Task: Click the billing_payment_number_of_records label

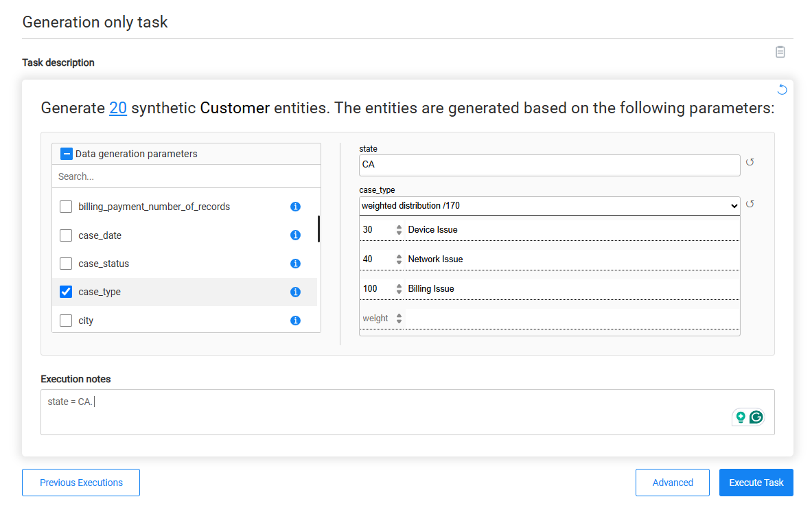Action: pos(154,207)
